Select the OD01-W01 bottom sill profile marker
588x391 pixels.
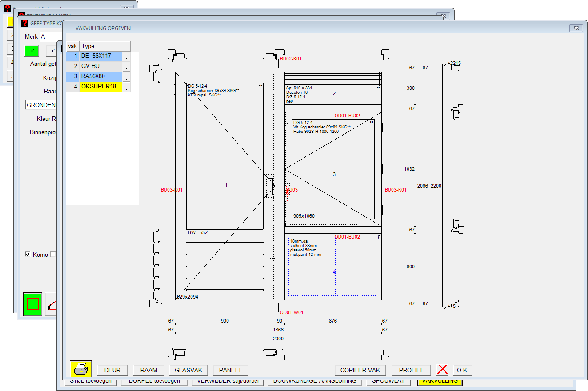(292, 312)
